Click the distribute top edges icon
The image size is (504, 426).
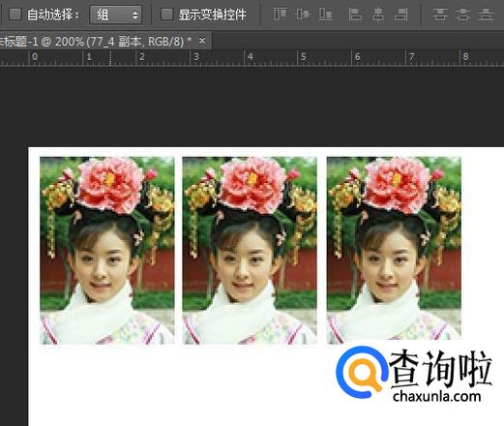click(440, 15)
